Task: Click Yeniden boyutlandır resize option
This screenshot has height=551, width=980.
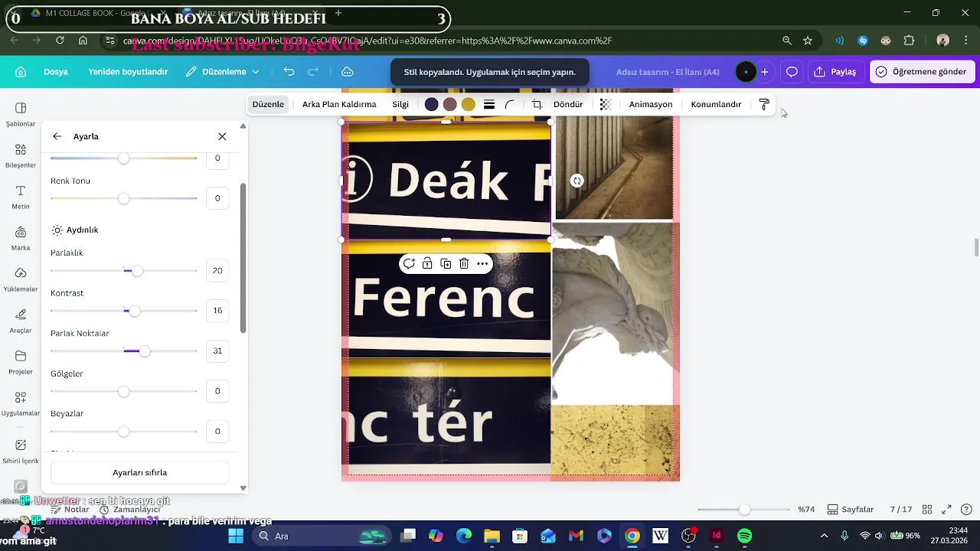Action: [x=128, y=72]
